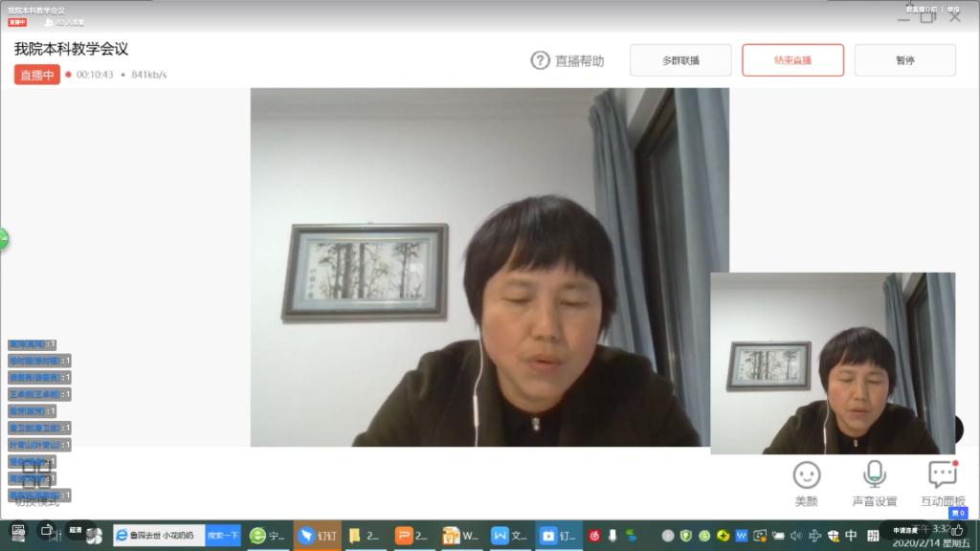This screenshot has height=551, width=980.
Task: Click the red 直播中 live status badge
Action: (36, 75)
